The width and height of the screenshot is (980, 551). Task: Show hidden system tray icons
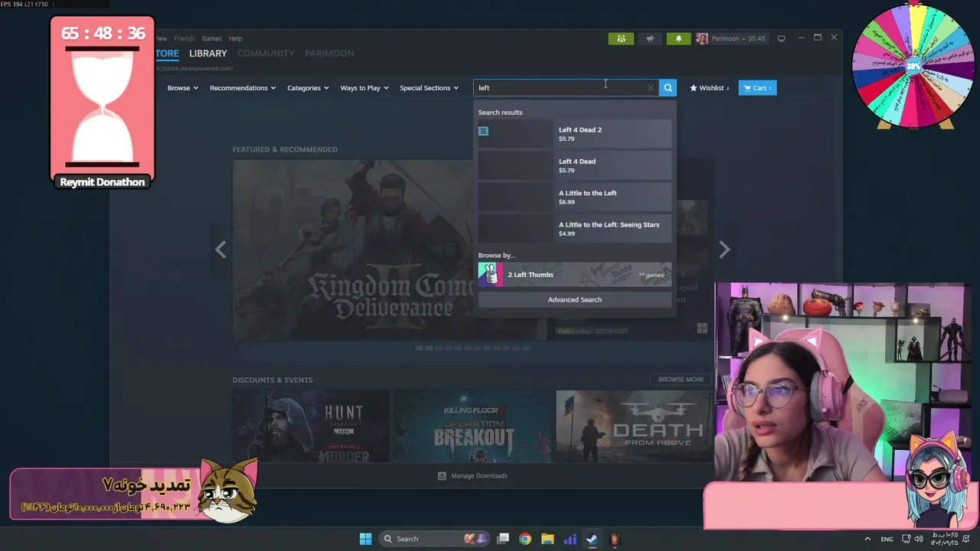pos(867,539)
